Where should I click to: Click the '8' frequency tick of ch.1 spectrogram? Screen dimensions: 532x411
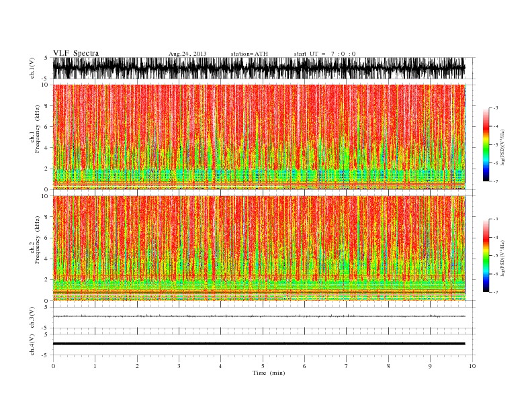[x=46, y=106]
